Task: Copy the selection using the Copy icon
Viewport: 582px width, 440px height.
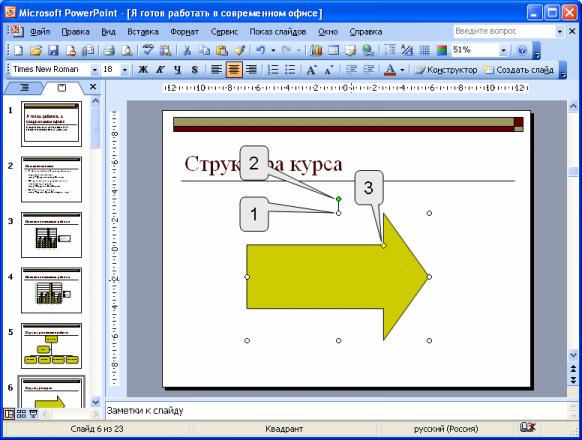Action: pos(204,50)
